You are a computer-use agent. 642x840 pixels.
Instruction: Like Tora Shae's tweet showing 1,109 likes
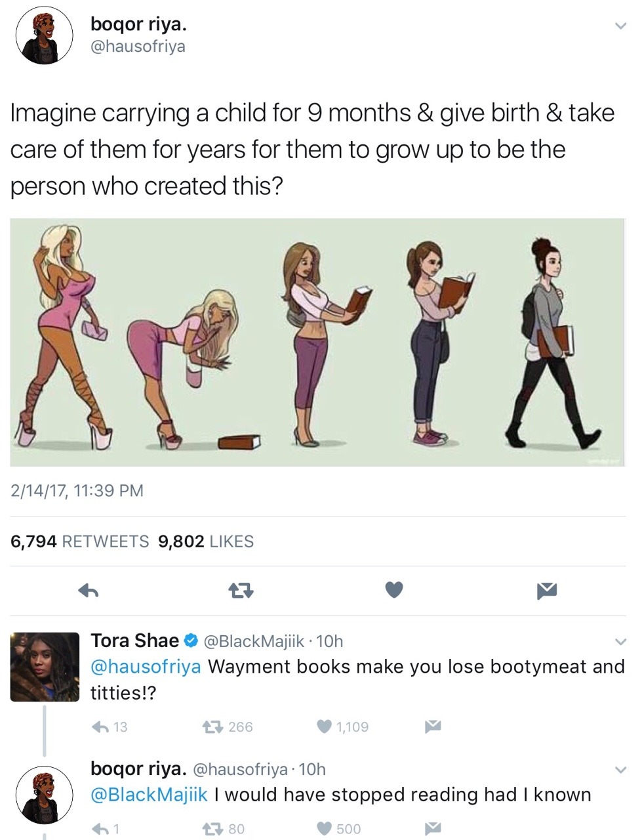coord(342,726)
